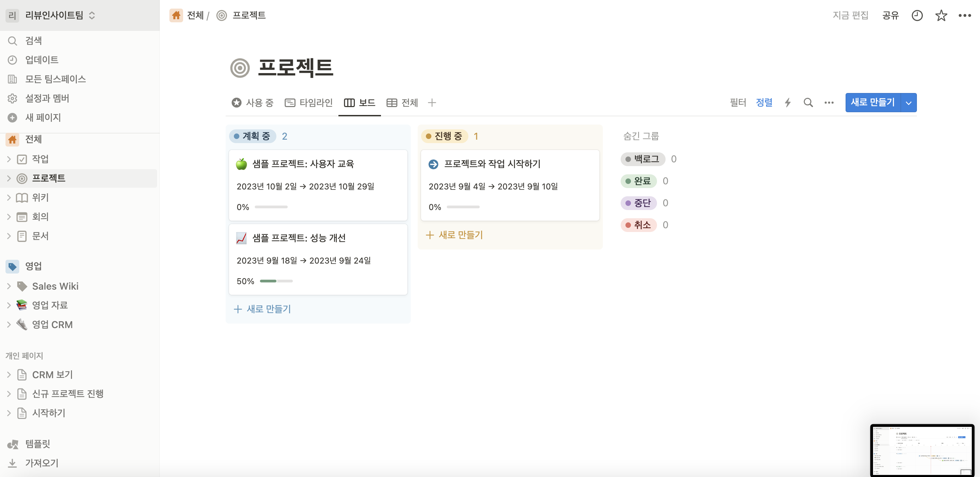Open the database search magnifier icon
The height and width of the screenshot is (477, 980).
[808, 102]
